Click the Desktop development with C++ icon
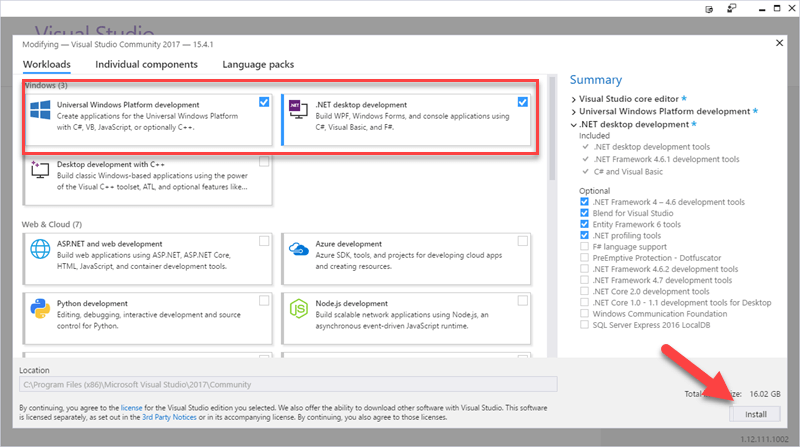800x447 pixels. tap(41, 171)
